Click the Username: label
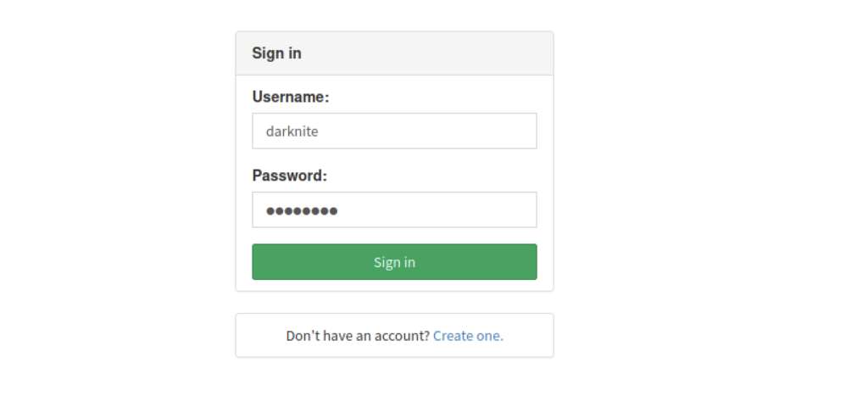 (x=290, y=98)
